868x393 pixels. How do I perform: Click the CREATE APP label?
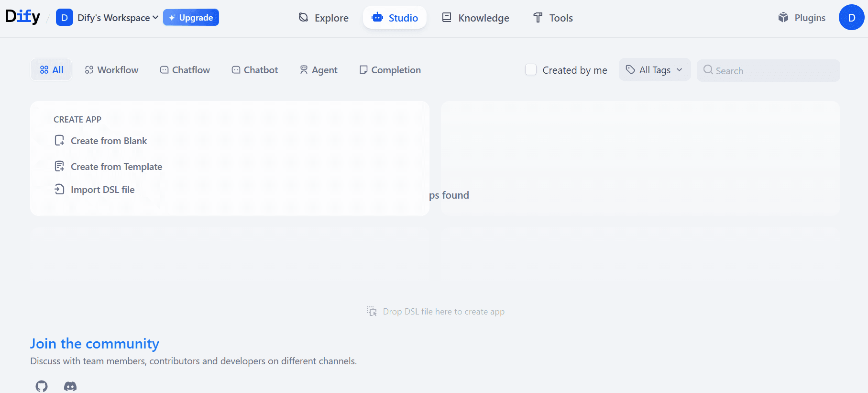[x=77, y=120]
